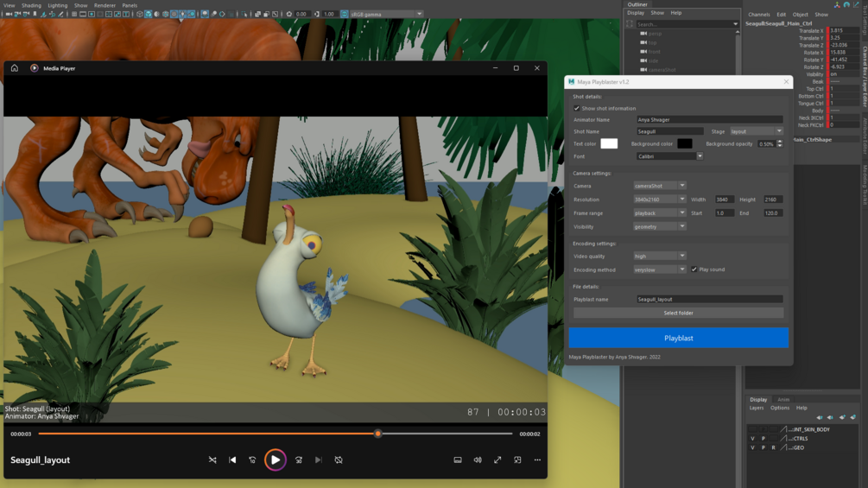Toggle the Play sound checkbox
The width and height of the screenshot is (868, 488).
pyautogui.click(x=694, y=269)
